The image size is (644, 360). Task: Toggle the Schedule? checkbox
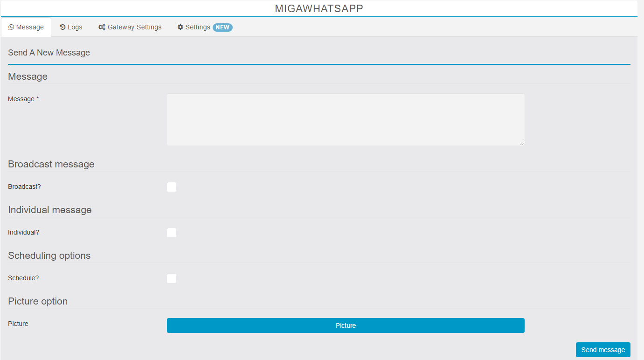(x=172, y=278)
